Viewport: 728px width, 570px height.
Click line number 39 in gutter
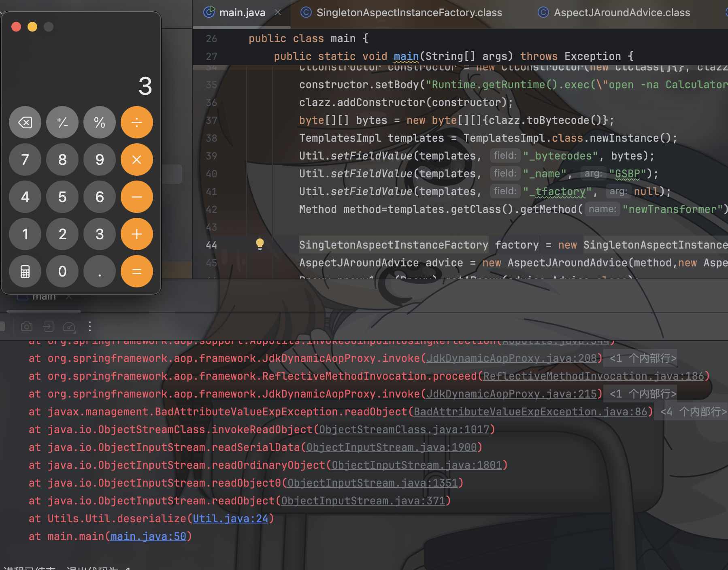point(211,156)
